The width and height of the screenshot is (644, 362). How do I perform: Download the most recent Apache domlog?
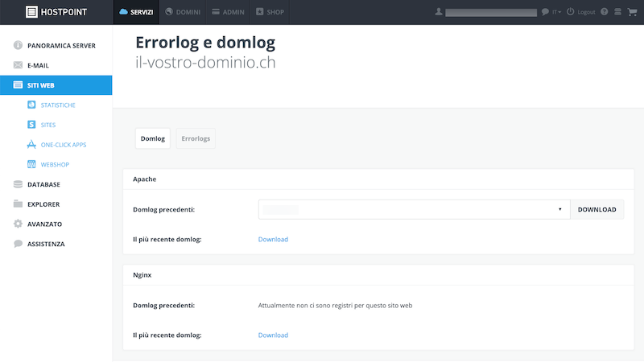coord(273,239)
